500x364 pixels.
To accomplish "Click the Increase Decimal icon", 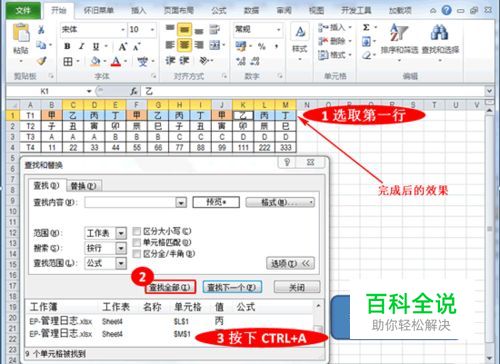I will [x=240, y=61].
